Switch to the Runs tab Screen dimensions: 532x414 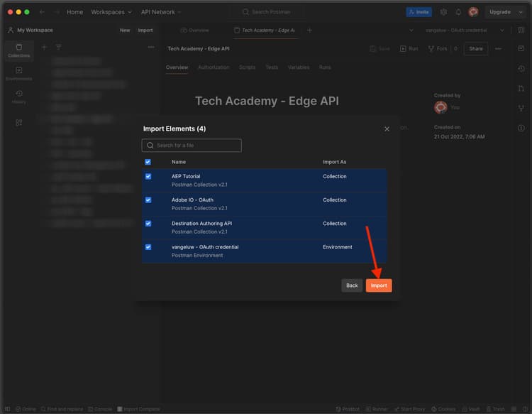tap(325, 67)
